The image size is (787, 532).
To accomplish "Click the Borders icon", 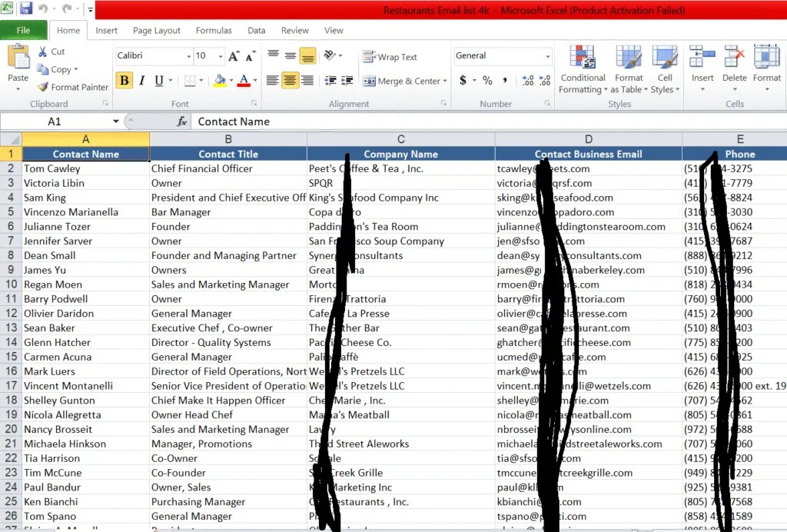I will (190, 80).
